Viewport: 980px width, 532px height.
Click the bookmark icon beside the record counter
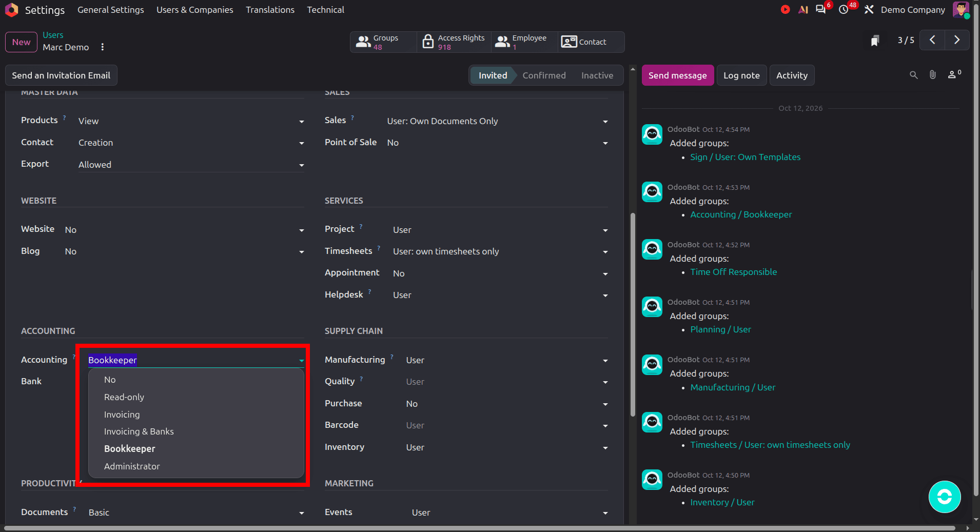tap(875, 41)
